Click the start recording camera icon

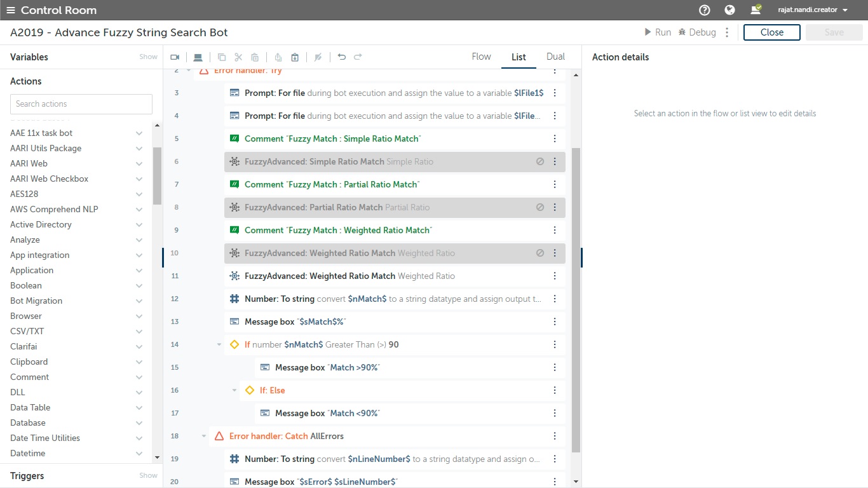pos(175,57)
